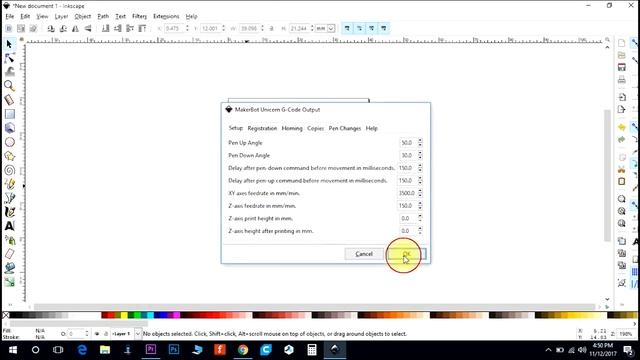
Task: Select the Spray tool
Action: [x=9, y=240]
